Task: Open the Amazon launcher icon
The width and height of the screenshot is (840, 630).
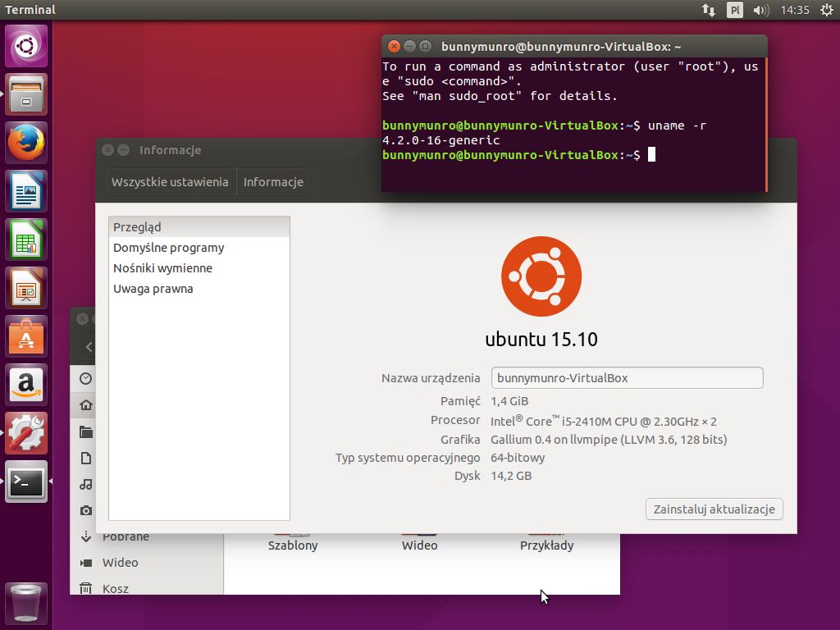Action: (26, 385)
